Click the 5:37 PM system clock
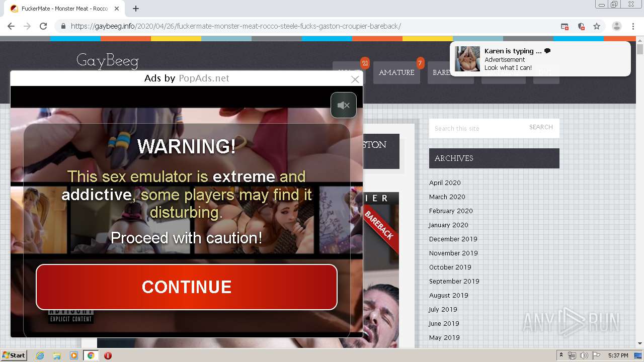The height and width of the screenshot is (362, 644). (618, 355)
